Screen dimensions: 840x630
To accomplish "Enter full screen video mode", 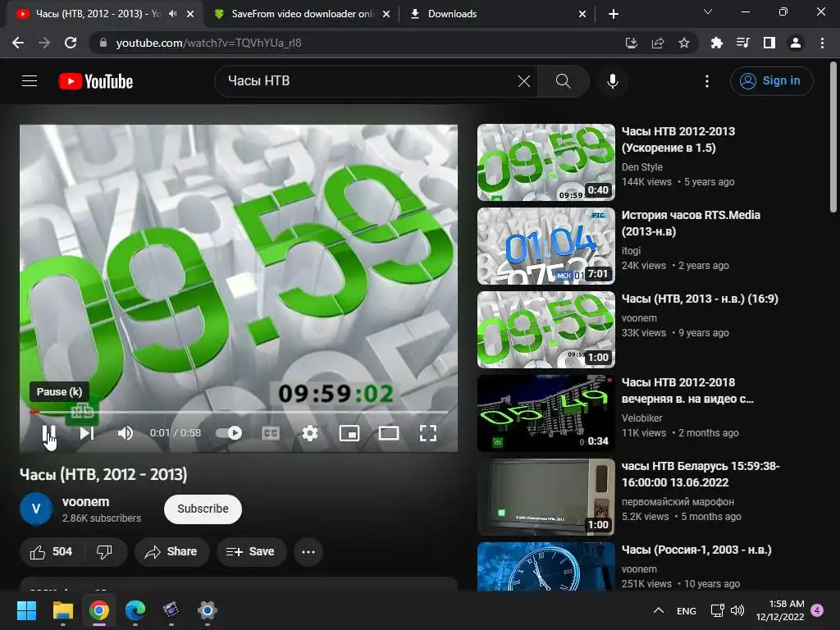I will (427, 433).
